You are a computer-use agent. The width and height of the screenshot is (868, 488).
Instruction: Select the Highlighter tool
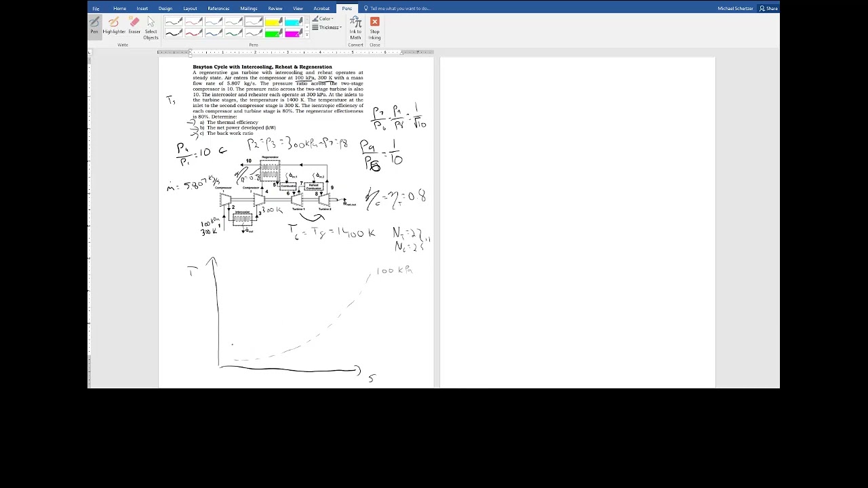click(x=114, y=26)
